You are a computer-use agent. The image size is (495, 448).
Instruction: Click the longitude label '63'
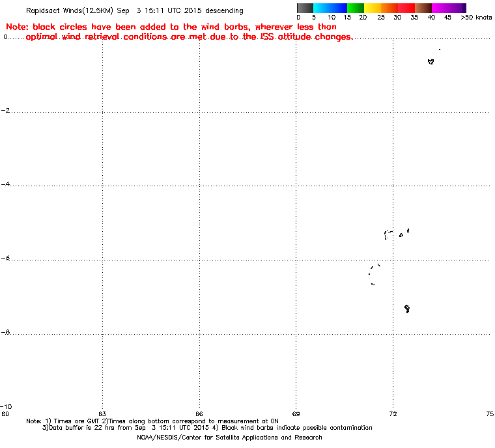coord(102,414)
